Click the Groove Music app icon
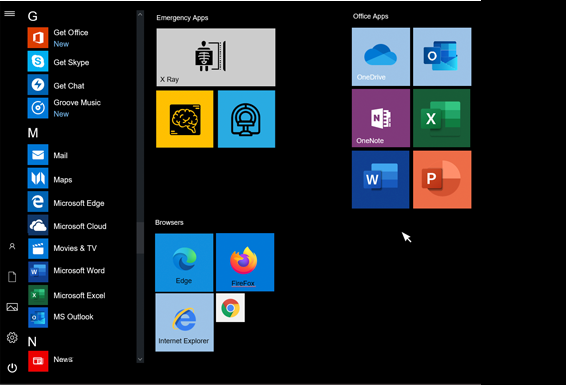 [38, 108]
